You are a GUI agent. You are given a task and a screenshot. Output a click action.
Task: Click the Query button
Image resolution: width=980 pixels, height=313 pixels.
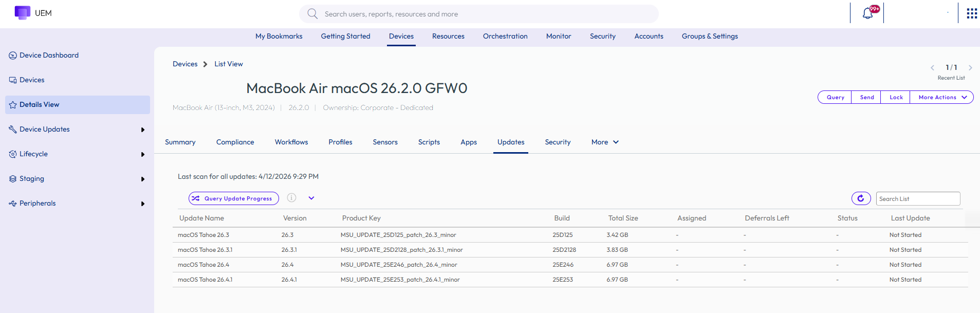point(835,97)
